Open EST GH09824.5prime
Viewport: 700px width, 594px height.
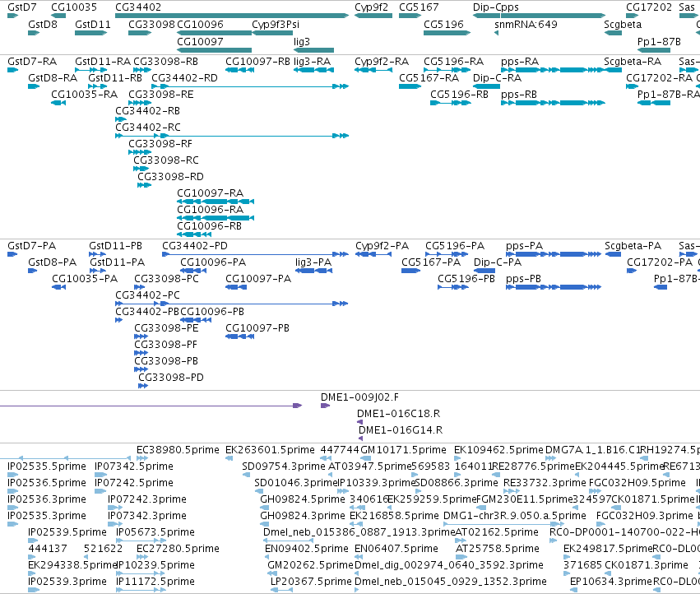pos(303,499)
